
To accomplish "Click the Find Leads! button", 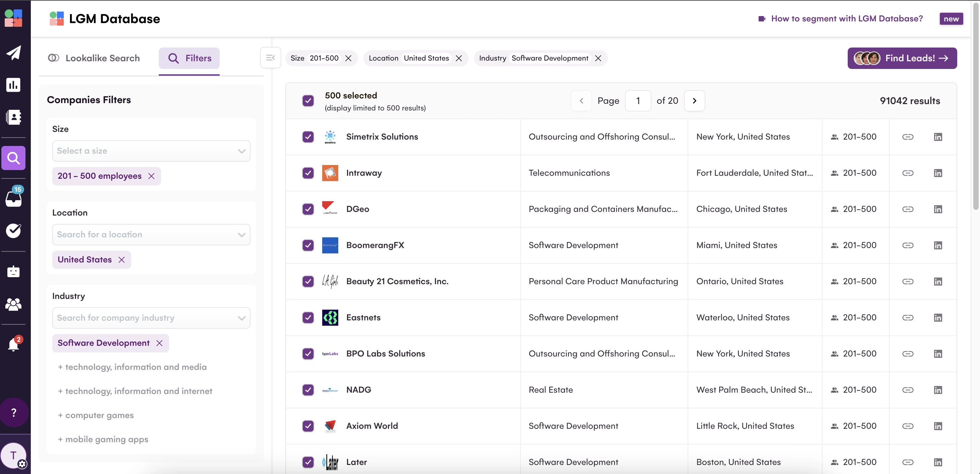I will point(902,58).
